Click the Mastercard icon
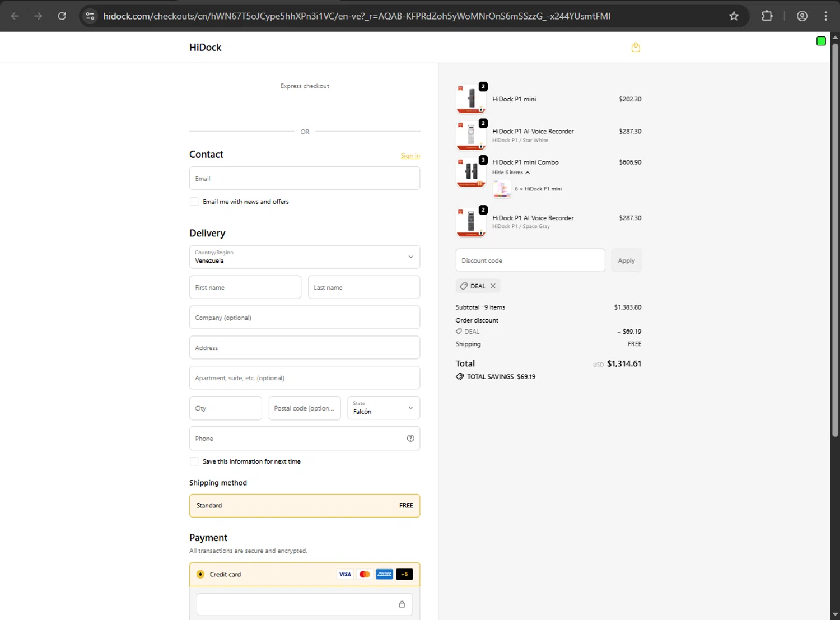840x620 pixels. click(x=365, y=574)
